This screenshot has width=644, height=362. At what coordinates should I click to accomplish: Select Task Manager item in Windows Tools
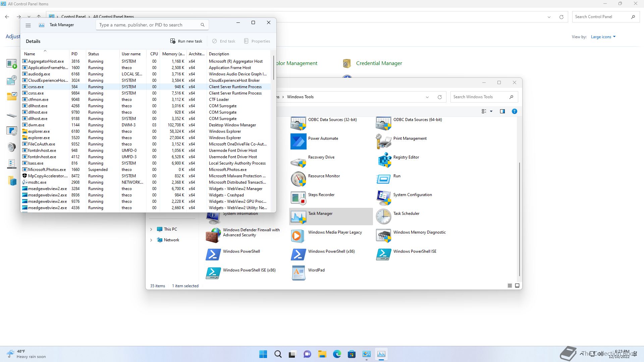point(331,216)
